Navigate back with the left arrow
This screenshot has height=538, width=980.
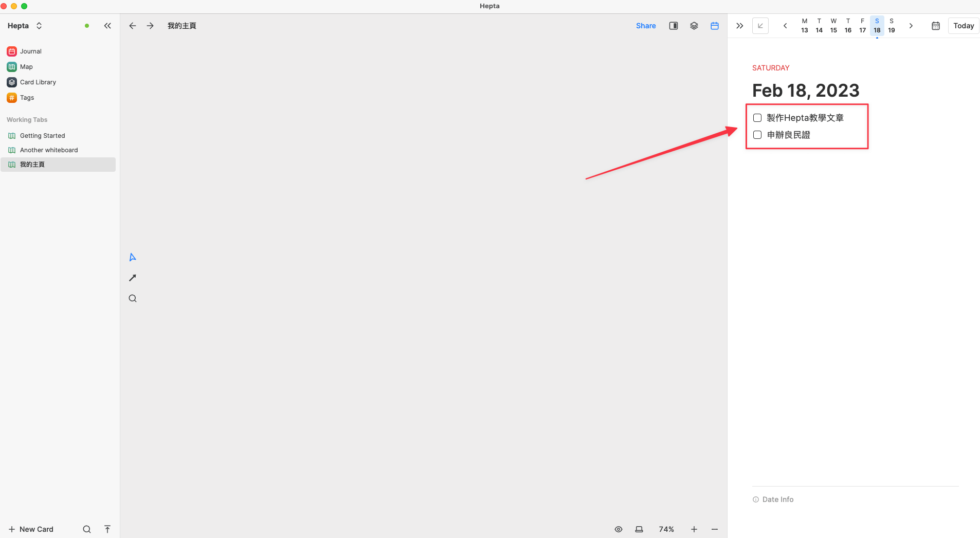click(x=133, y=26)
